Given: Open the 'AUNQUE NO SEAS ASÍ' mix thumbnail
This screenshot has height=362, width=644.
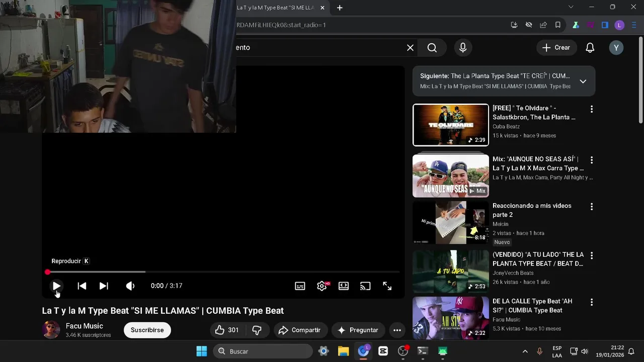Looking at the screenshot, I should tap(451, 175).
